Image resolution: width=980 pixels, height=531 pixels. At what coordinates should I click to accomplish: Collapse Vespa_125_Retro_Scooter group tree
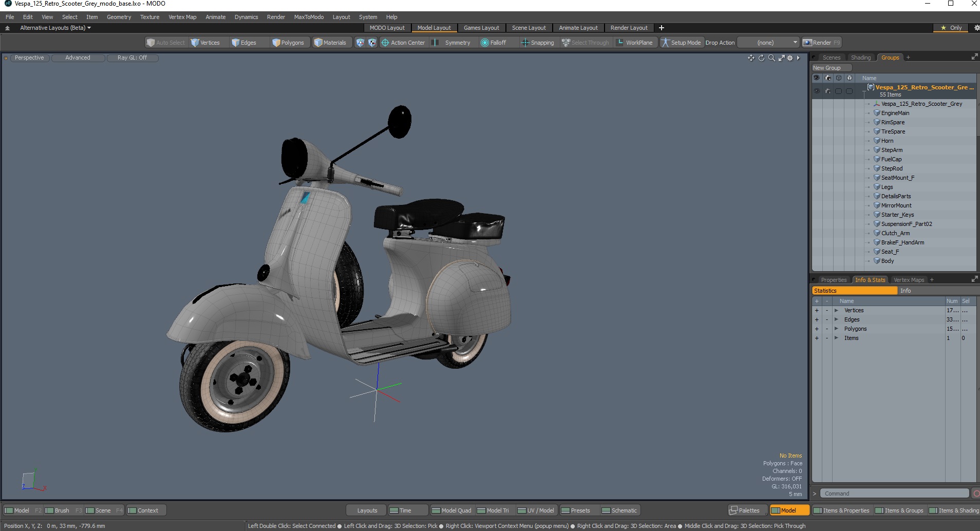point(864,91)
